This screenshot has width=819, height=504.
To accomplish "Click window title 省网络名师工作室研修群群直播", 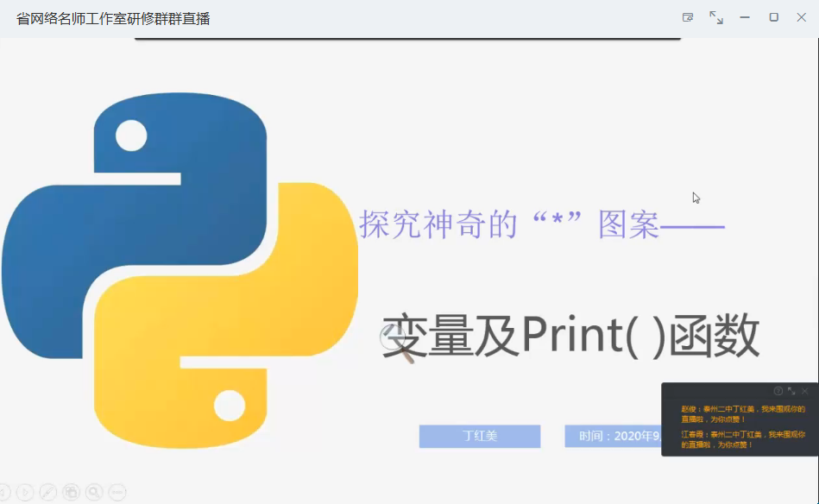I will click(113, 19).
